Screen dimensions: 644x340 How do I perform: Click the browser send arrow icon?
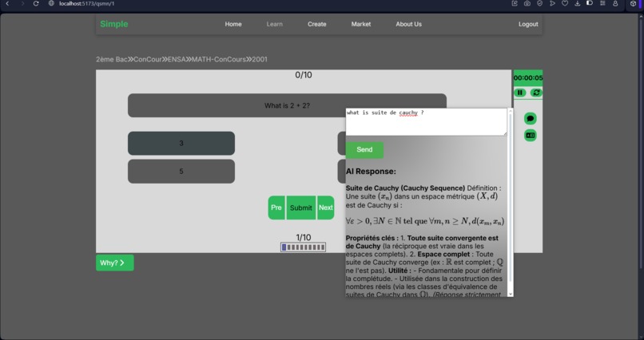(552, 3)
